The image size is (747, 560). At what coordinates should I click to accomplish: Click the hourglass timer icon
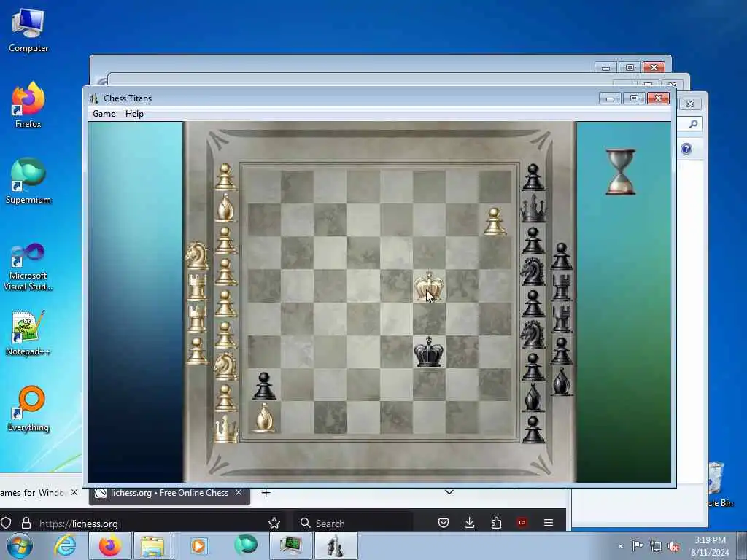point(620,172)
